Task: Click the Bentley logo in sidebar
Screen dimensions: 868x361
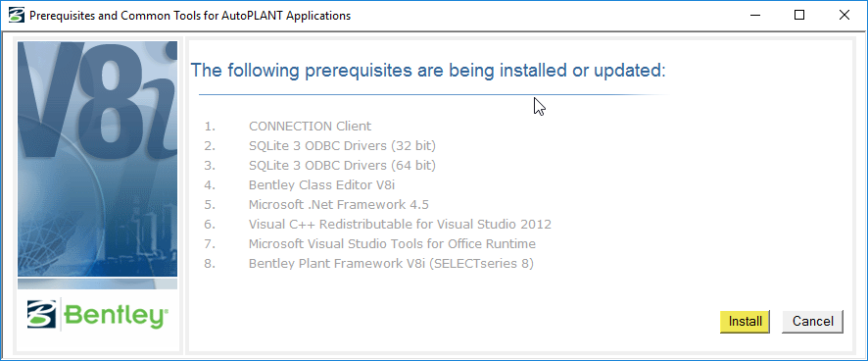Action: pyautogui.click(x=97, y=314)
